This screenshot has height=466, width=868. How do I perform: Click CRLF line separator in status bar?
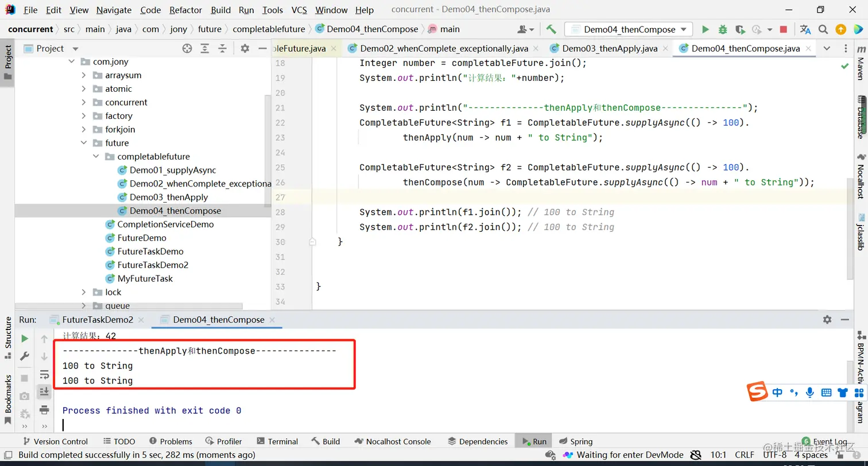pos(745,455)
